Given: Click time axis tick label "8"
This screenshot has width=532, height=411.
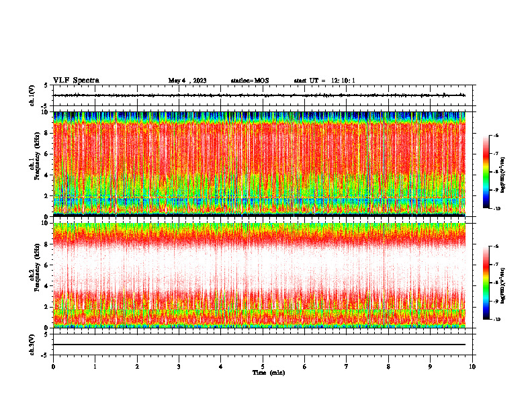Looking at the screenshot, I should point(388,367).
